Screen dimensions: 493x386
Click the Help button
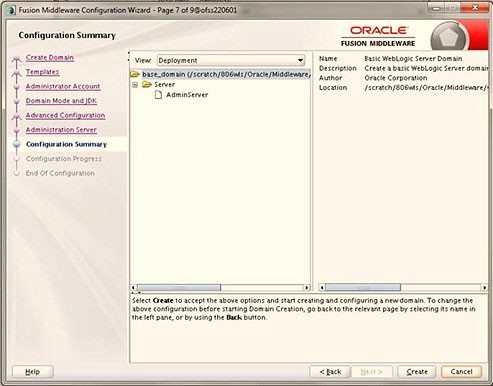coord(33,372)
